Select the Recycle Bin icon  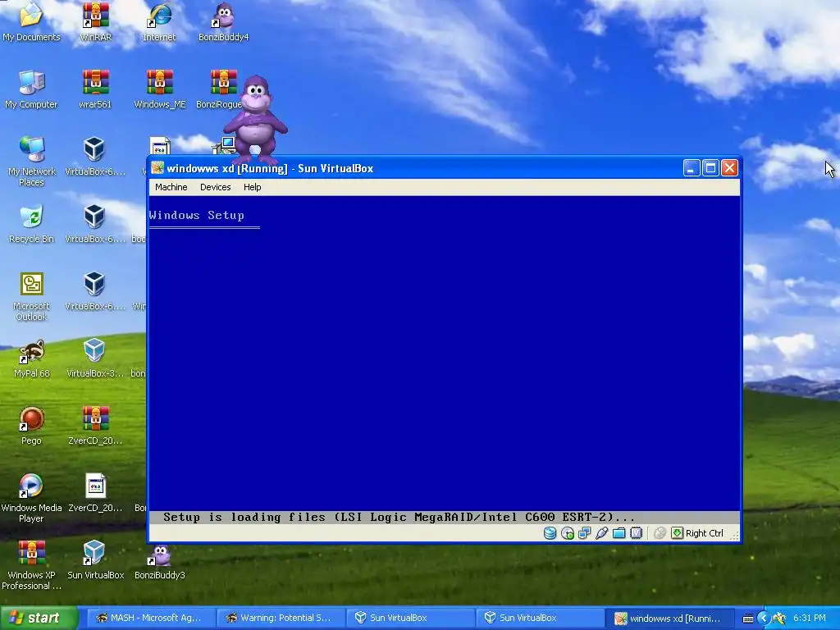pos(32,224)
